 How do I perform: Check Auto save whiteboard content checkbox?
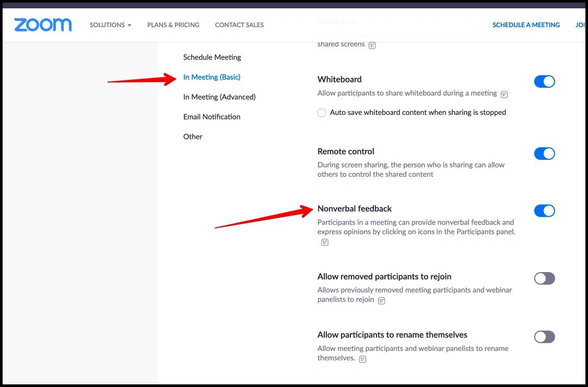[x=322, y=113]
